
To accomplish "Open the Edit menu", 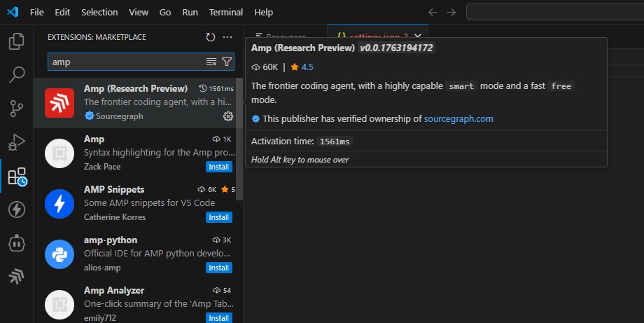I will pos(62,13).
